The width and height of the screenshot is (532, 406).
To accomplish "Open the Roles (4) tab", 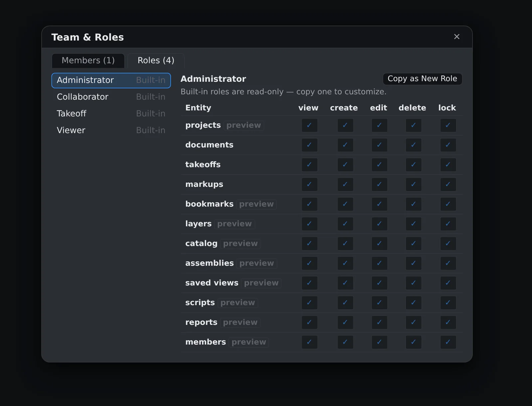I will coord(156,60).
